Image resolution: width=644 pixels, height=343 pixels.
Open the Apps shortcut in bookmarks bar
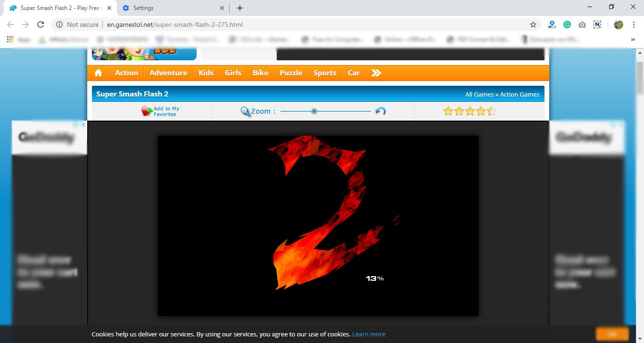pos(19,40)
